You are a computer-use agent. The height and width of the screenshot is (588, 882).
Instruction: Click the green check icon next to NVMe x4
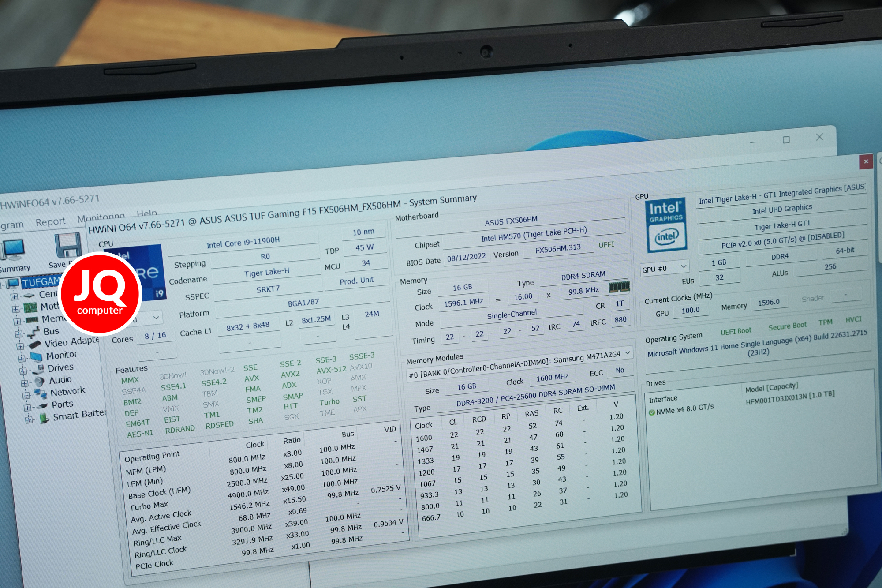[651, 412]
